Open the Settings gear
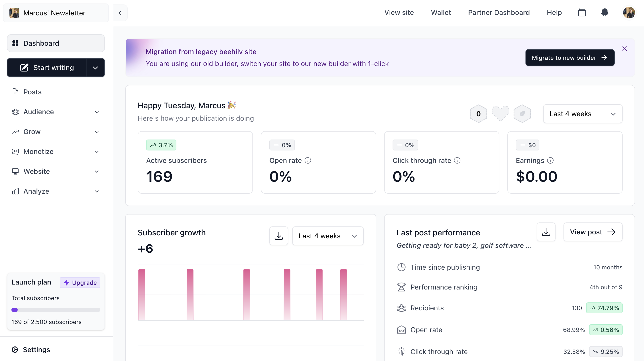This screenshot has width=644, height=361. pyautogui.click(x=15, y=350)
